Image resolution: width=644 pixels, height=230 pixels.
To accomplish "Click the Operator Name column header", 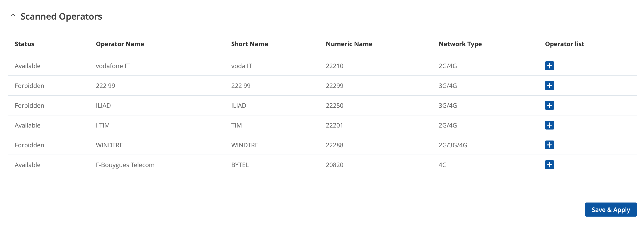I will pyautogui.click(x=120, y=44).
